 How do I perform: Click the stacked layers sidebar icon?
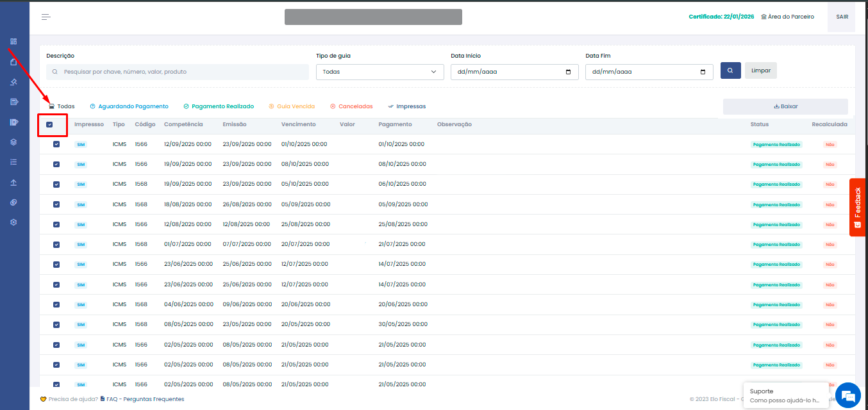tap(13, 142)
